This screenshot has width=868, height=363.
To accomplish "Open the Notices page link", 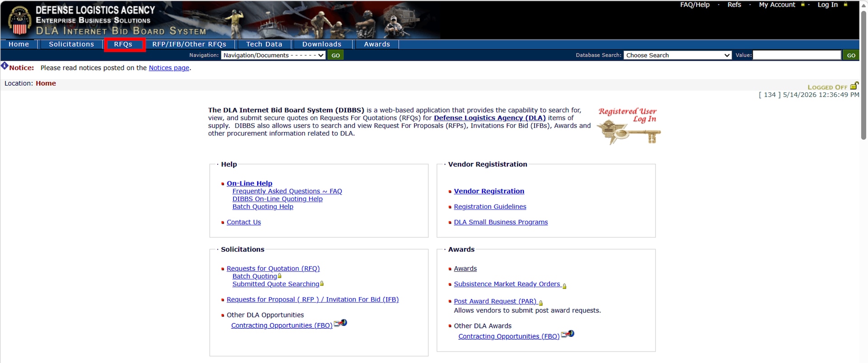I will coord(169,68).
